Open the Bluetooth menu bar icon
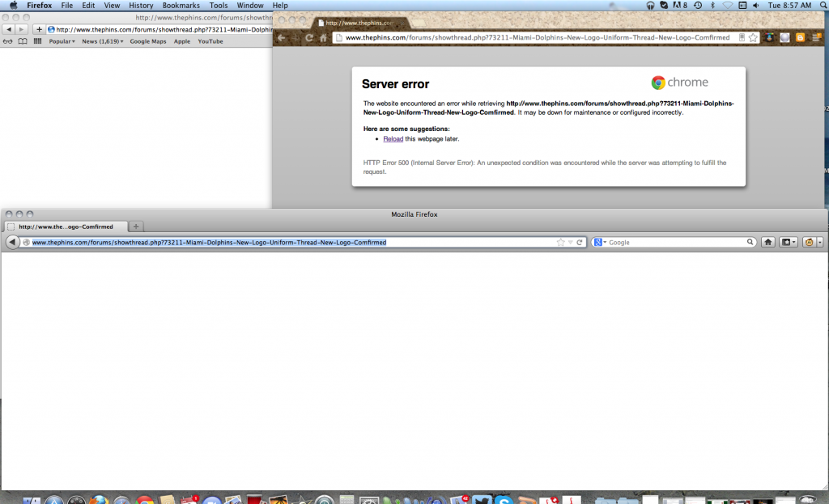Image resolution: width=829 pixels, height=504 pixels. coord(712,6)
